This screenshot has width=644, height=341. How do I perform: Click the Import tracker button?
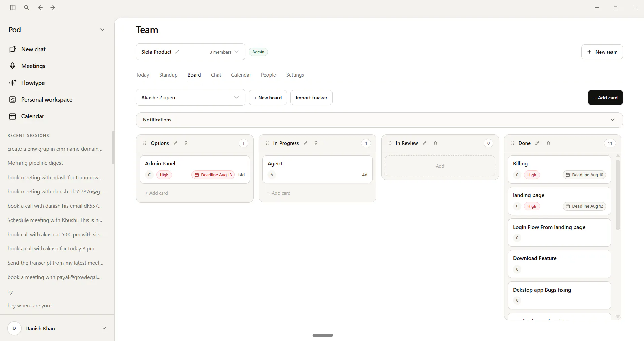tap(311, 98)
